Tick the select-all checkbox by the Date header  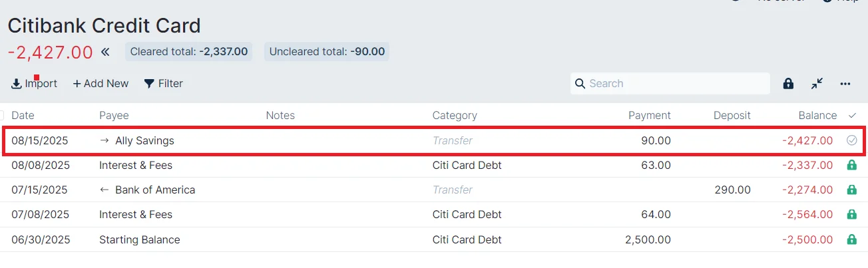(x=2, y=116)
